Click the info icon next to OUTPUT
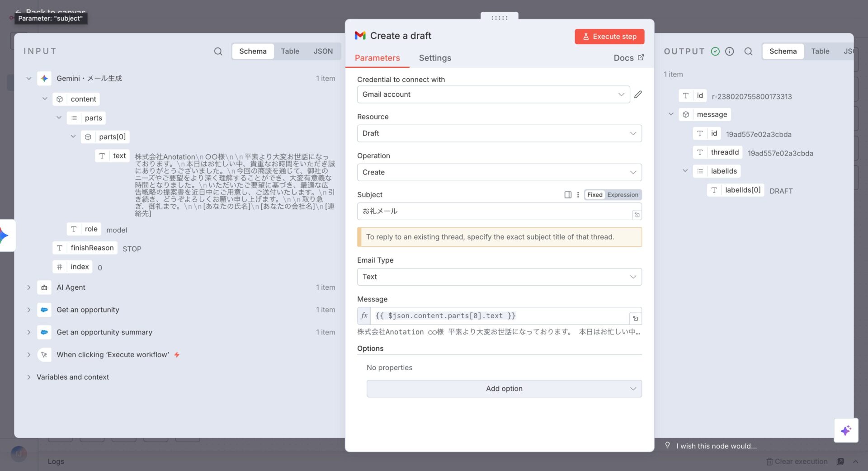The image size is (868, 471). [x=729, y=52]
